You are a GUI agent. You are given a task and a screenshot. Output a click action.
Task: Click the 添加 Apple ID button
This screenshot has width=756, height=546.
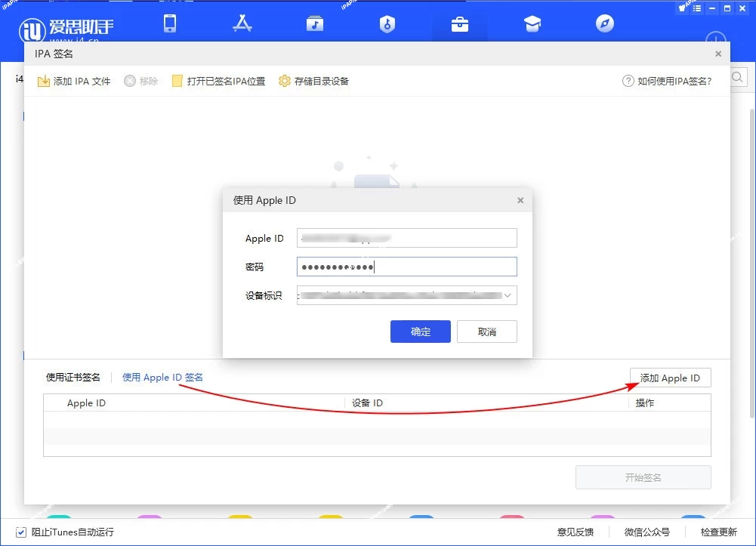click(x=670, y=377)
